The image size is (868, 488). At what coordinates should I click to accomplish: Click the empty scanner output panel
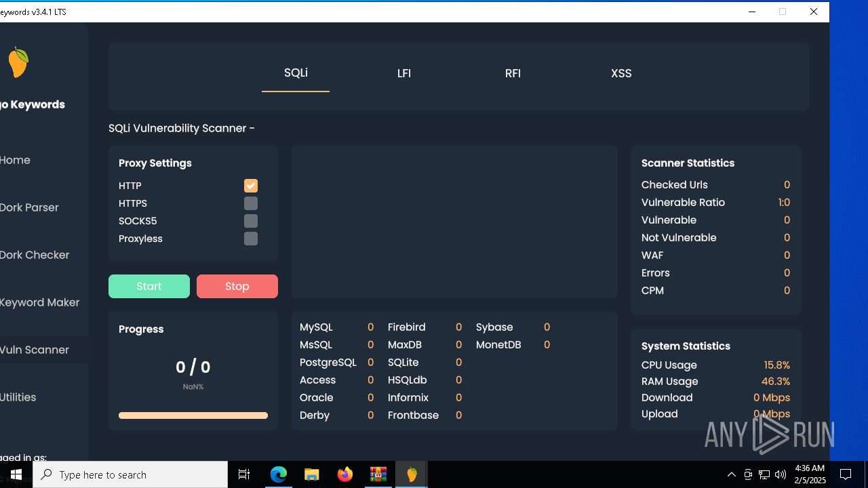coord(454,222)
